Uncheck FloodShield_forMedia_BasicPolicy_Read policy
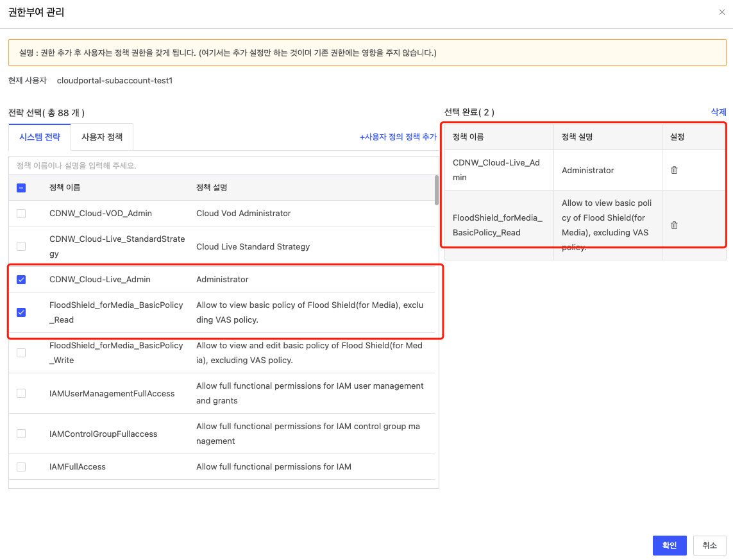 click(x=21, y=312)
